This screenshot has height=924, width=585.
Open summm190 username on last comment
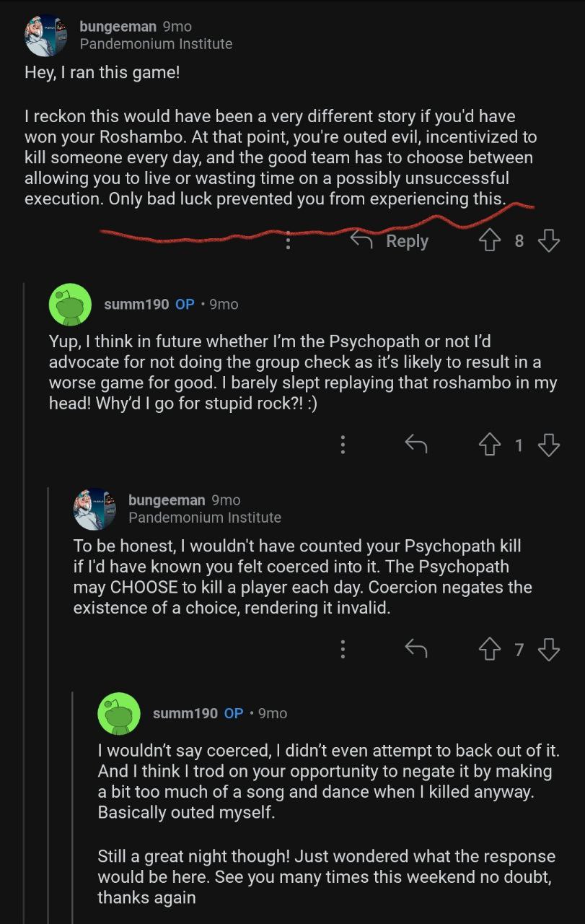[x=185, y=713]
